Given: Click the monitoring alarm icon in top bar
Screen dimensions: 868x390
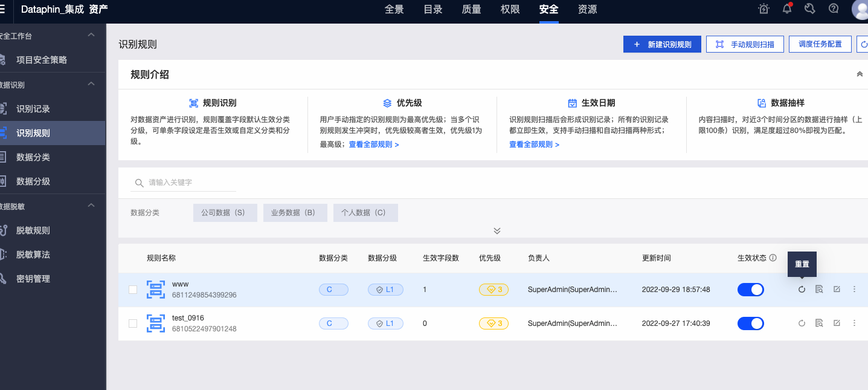Looking at the screenshot, I should point(764,8).
